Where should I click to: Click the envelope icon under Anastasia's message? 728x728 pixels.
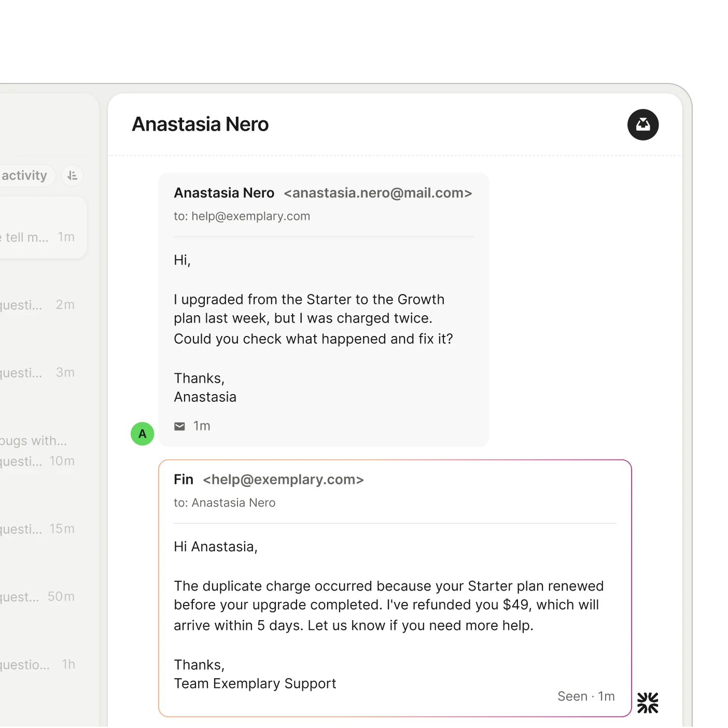(179, 426)
